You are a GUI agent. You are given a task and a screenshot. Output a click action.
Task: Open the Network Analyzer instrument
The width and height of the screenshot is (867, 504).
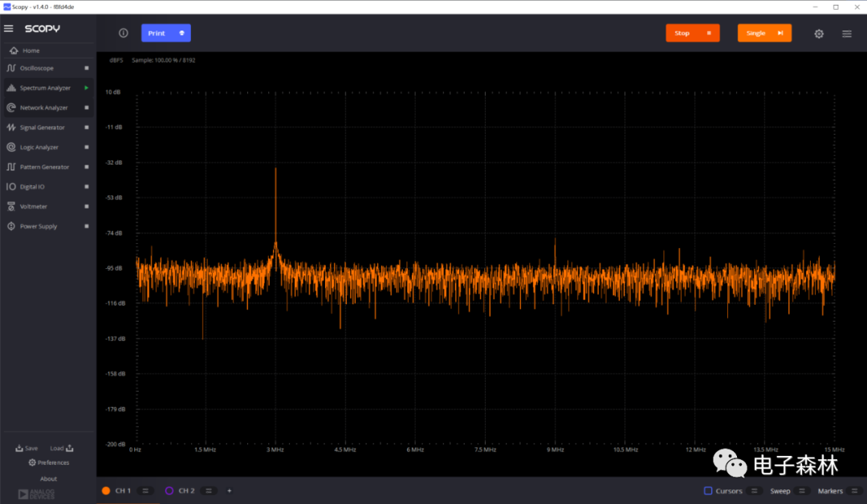click(48, 108)
